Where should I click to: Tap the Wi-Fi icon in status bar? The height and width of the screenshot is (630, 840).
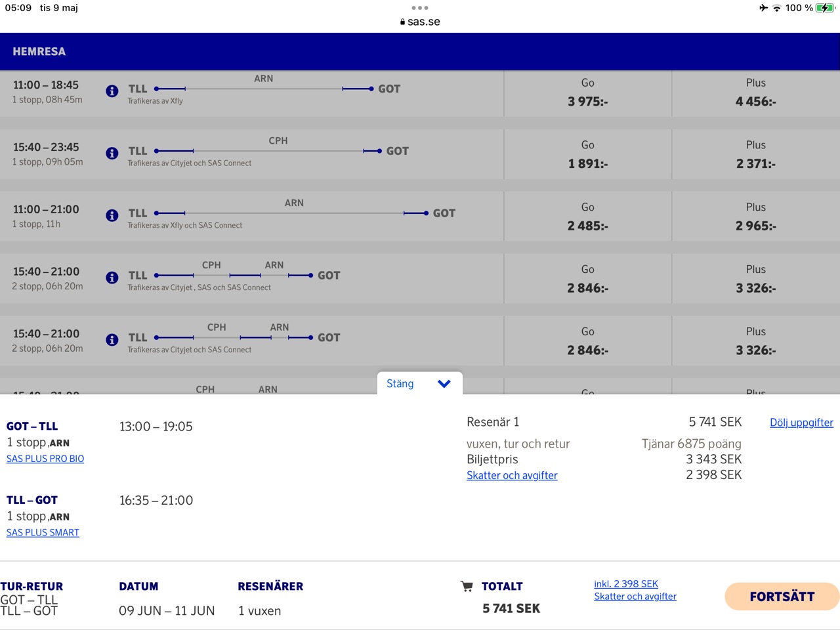coord(777,8)
